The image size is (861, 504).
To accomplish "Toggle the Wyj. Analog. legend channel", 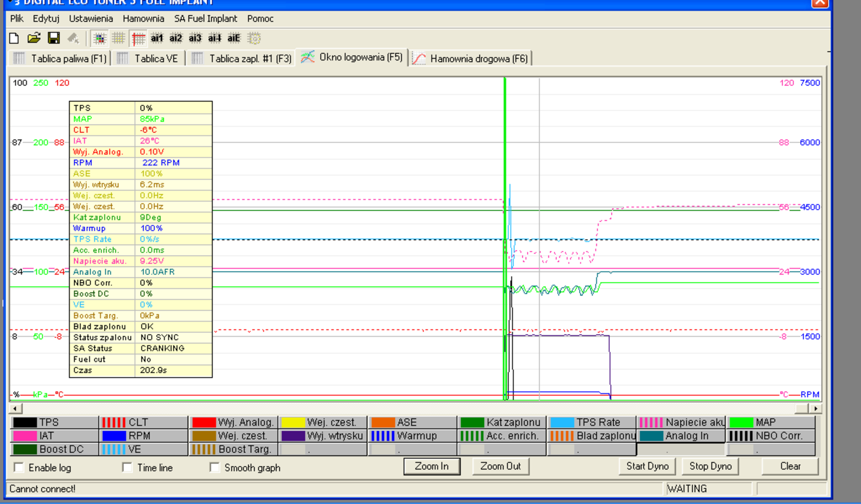I will [233, 422].
